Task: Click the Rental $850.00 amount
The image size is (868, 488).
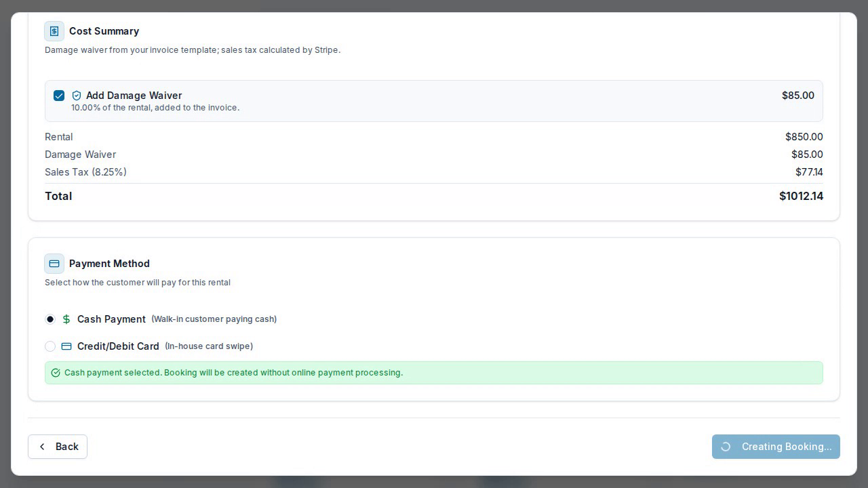Action: (x=804, y=137)
